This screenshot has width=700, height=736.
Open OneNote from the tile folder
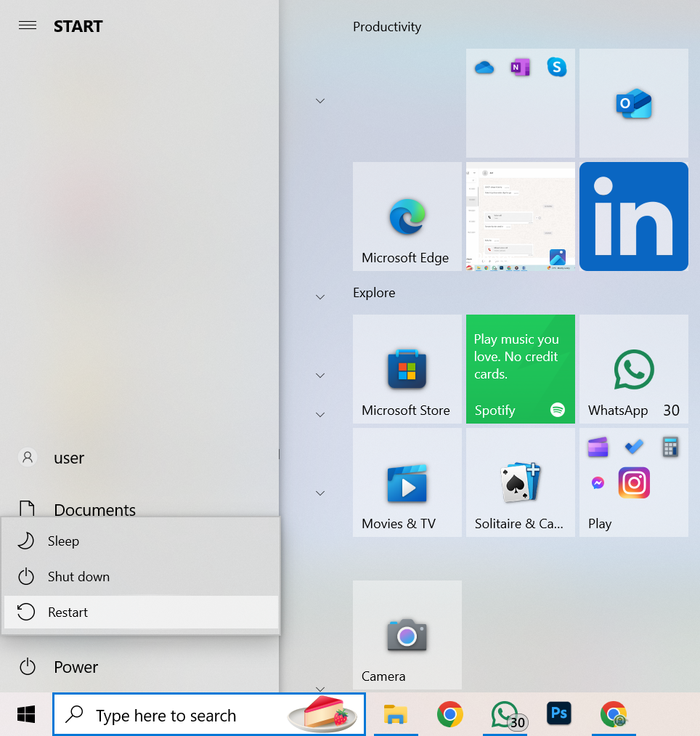coord(521,68)
